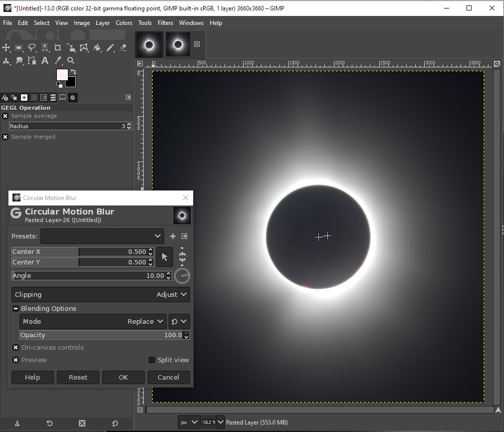Open the Filters menu
This screenshot has width=504, height=432.
pyautogui.click(x=165, y=23)
